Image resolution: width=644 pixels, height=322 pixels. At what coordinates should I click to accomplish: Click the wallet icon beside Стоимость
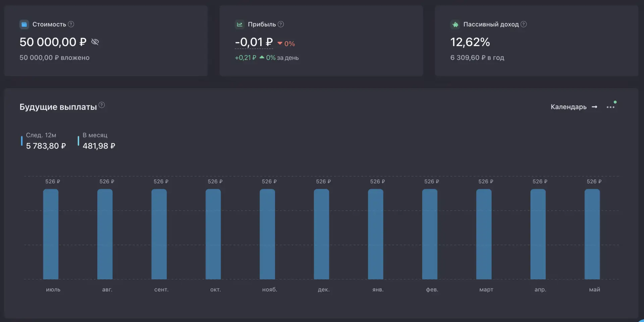[x=24, y=24]
